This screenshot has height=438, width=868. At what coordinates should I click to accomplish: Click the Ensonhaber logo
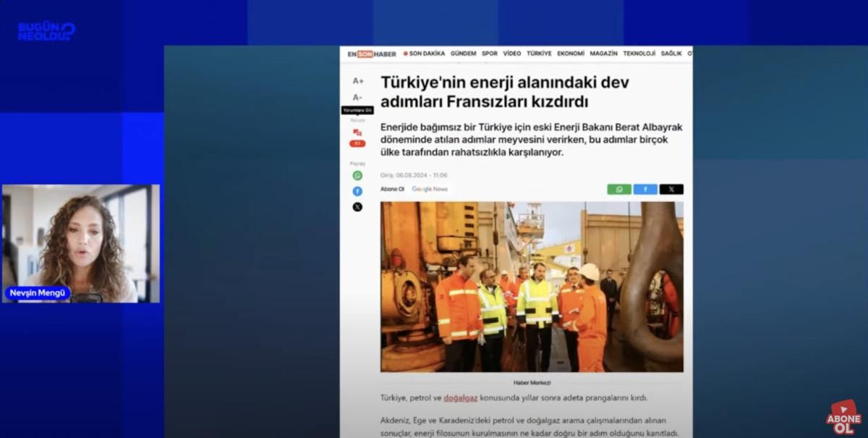[x=371, y=54]
